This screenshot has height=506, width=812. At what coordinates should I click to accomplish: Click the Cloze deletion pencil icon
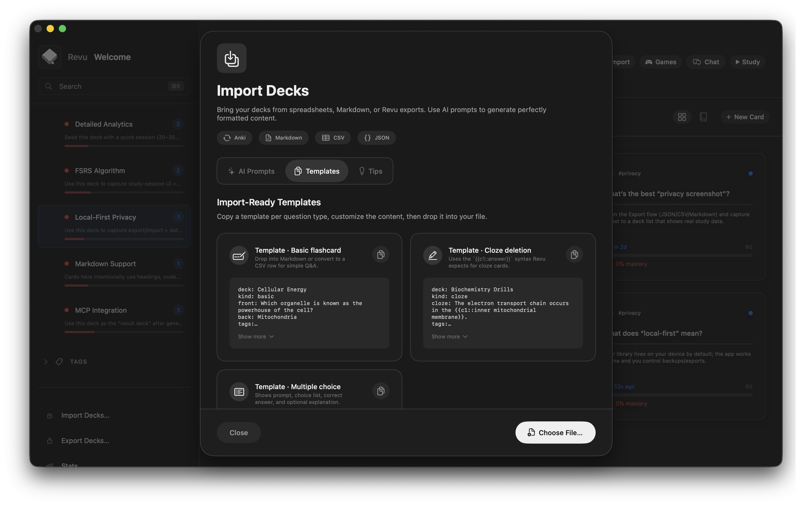[x=432, y=256]
